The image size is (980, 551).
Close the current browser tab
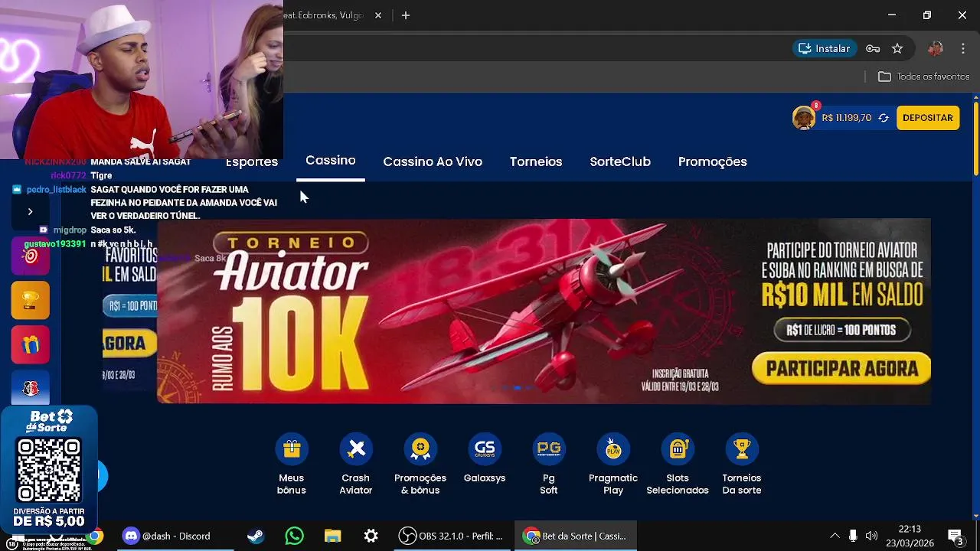click(377, 15)
